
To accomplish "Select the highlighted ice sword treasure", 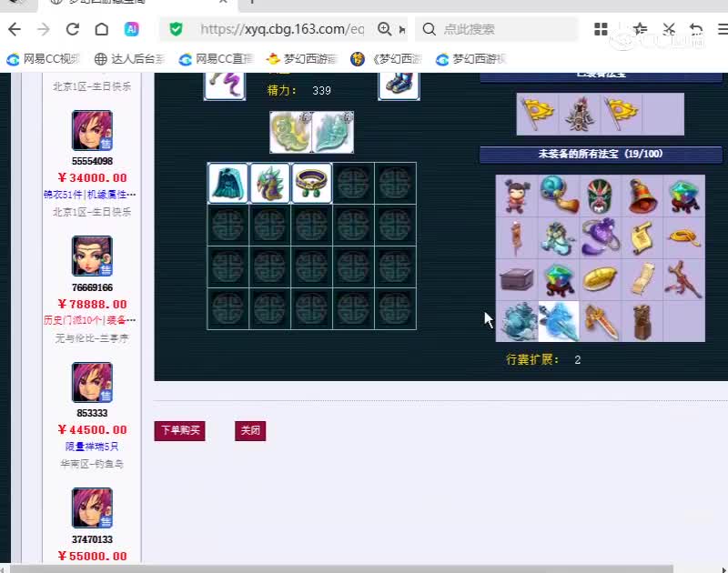I will click(x=559, y=321).
